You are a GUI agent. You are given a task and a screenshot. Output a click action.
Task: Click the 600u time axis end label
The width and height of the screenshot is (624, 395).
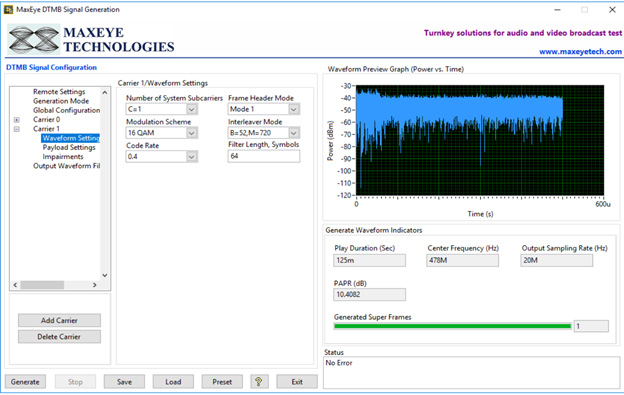(603, 204)
